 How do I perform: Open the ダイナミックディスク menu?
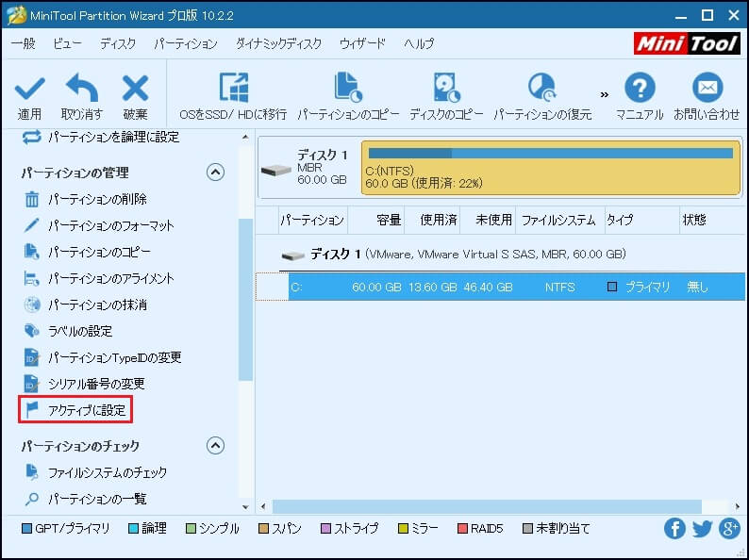coord(278,44)
